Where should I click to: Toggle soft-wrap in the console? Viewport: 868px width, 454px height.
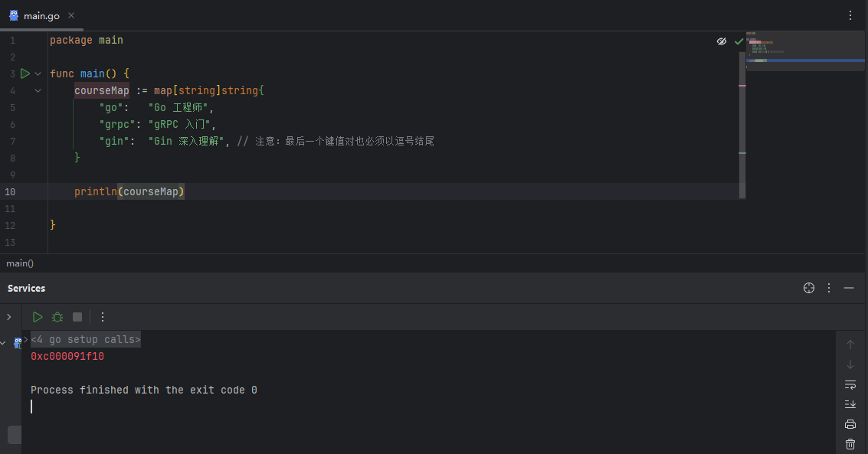850,384
